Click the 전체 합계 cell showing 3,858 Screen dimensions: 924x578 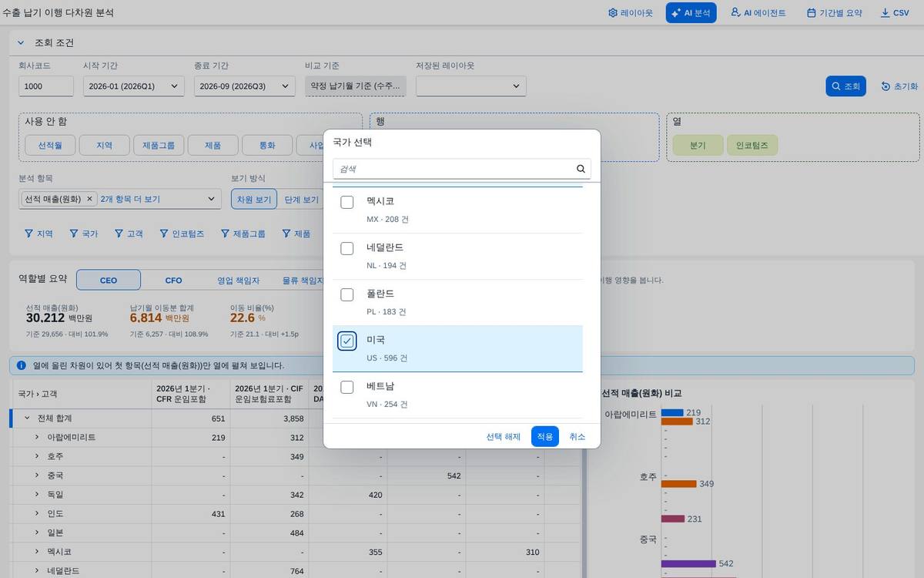[269, 418]
